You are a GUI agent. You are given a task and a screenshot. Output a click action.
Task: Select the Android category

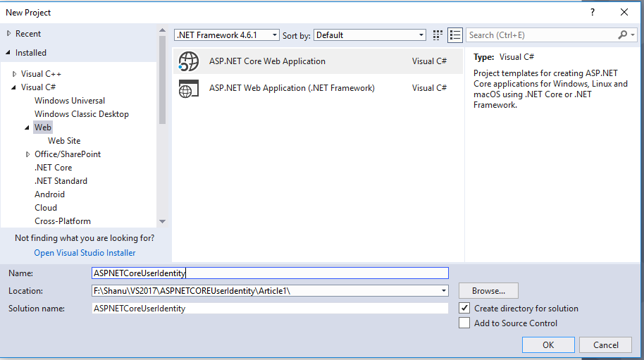coord(49,194)
